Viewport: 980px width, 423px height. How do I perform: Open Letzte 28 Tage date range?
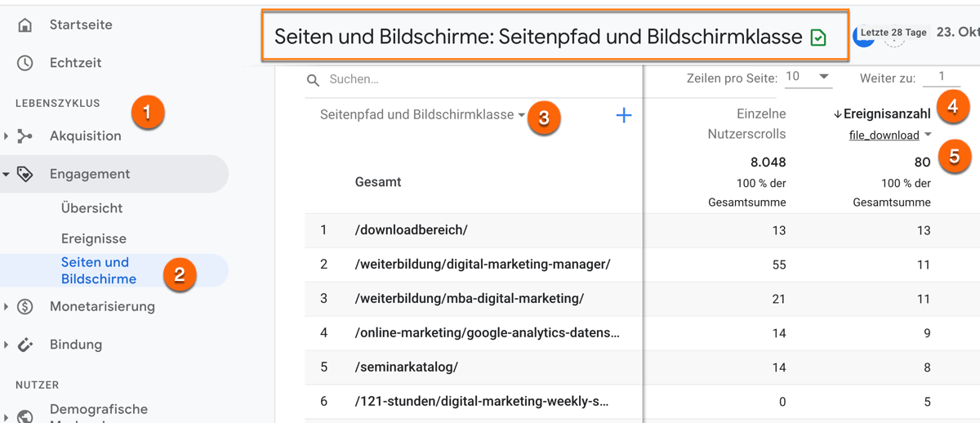click(x=893, y=33)
